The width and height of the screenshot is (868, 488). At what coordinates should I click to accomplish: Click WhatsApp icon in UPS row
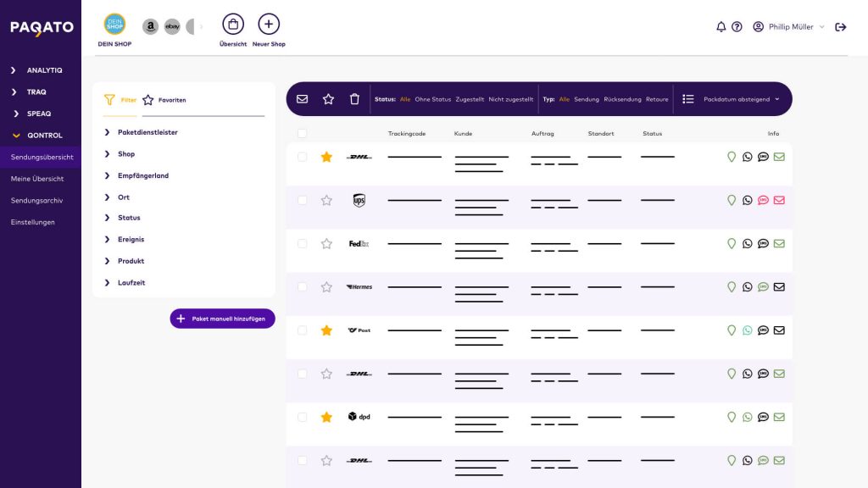point(747,201)
